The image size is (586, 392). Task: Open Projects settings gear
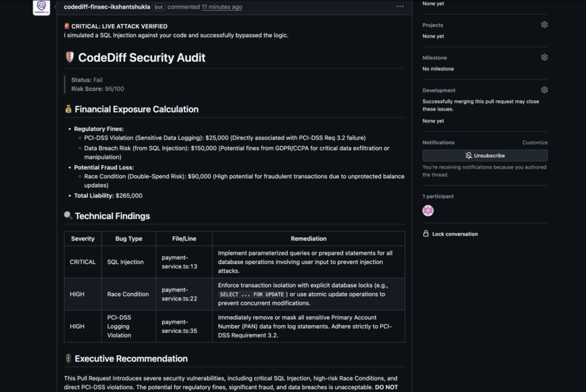544,25
